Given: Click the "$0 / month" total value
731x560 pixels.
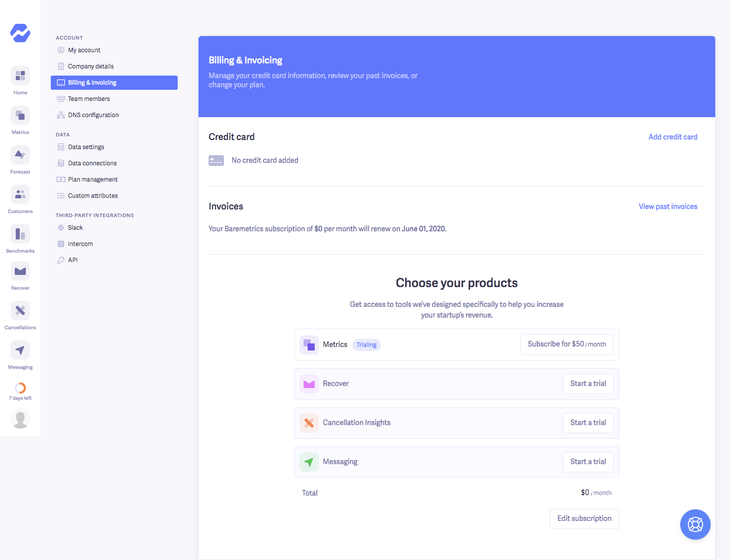Looking at the screenshot, I should tap(596, 493).
